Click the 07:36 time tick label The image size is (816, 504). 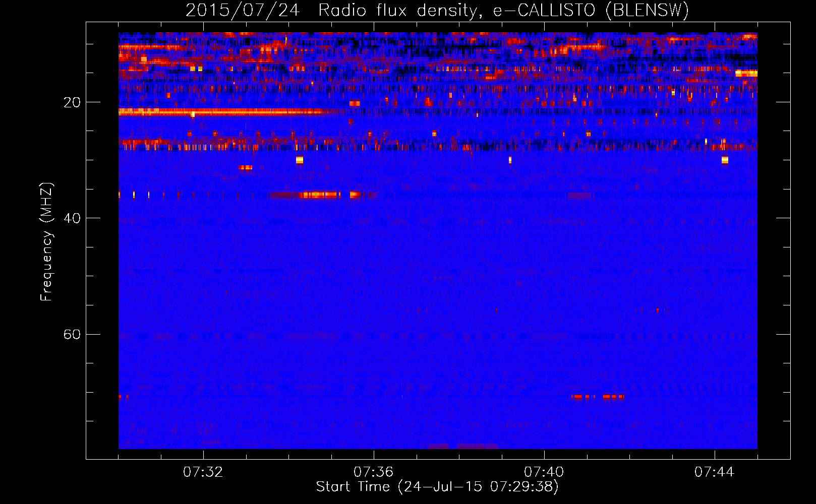click(x=373, y=472)
